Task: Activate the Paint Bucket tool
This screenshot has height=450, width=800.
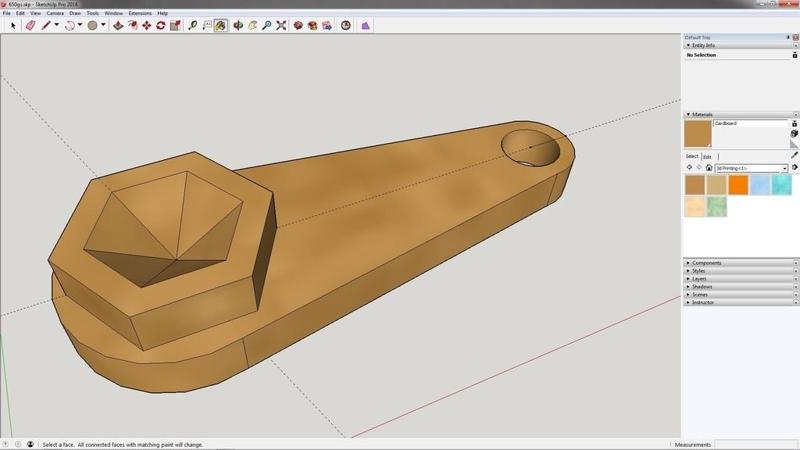Action: [x=221, y=25]
